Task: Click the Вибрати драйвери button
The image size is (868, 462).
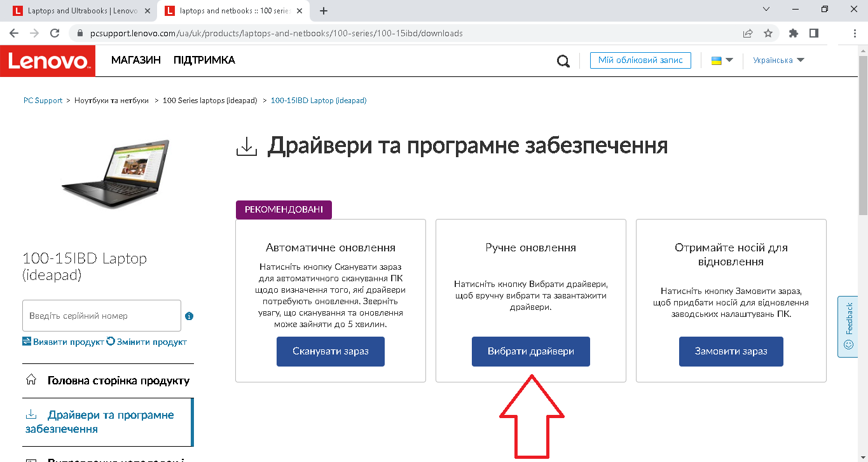Action: tap(531, 351)
